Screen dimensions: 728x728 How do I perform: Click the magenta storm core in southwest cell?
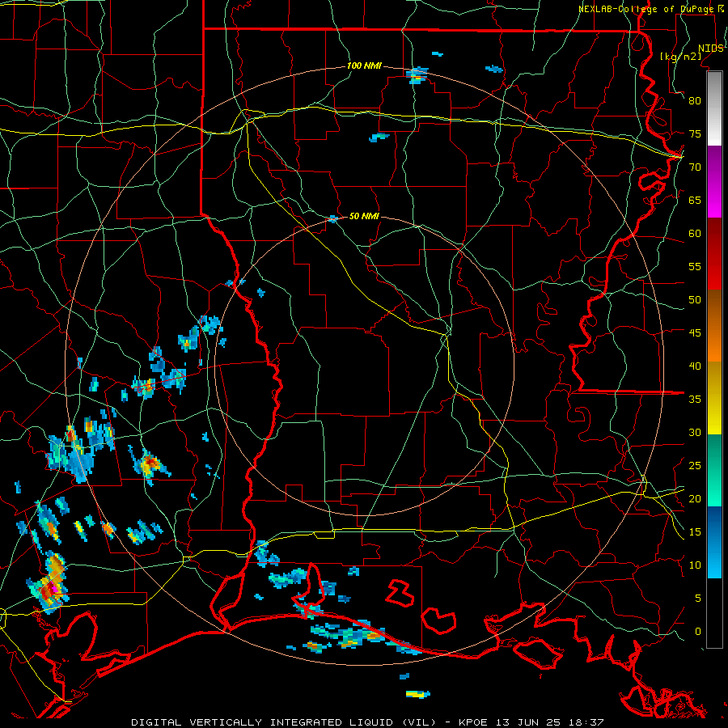point(54,588)
